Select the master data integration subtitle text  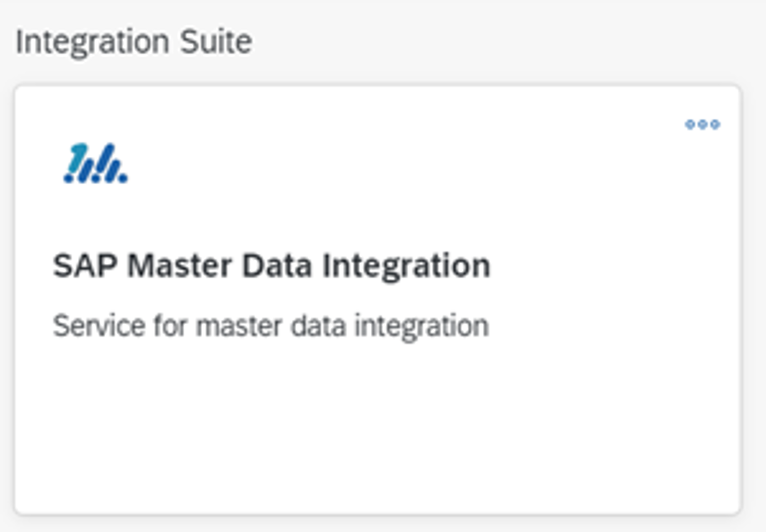pyautogui.click(x=270, y=326)
